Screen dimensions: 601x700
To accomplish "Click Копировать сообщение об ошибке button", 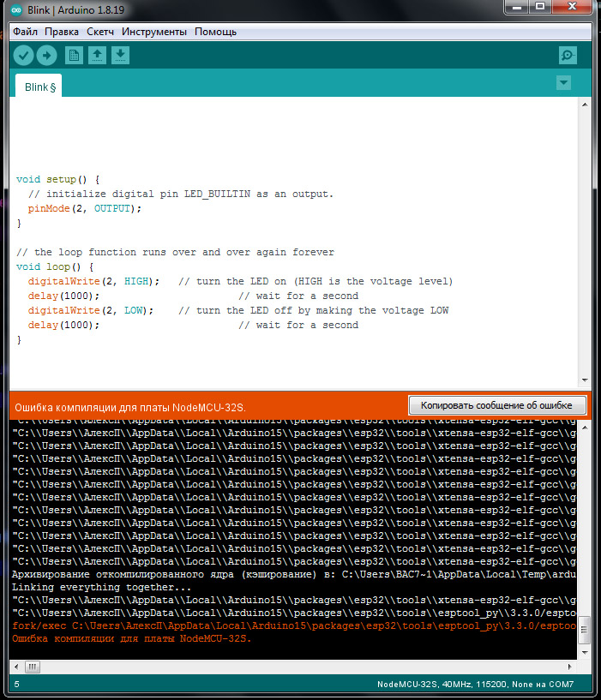I will coord(497,405).
